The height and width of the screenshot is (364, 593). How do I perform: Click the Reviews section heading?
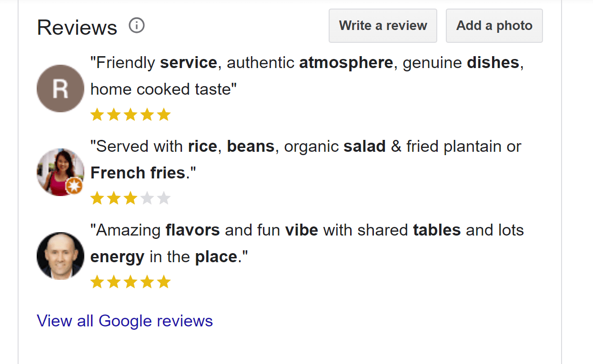pos(77,28)
